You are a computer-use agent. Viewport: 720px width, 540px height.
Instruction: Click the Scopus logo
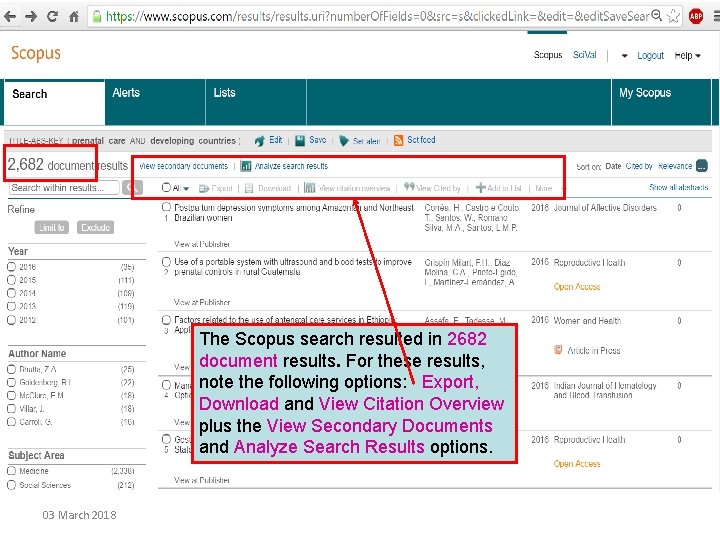coord(36,53)
